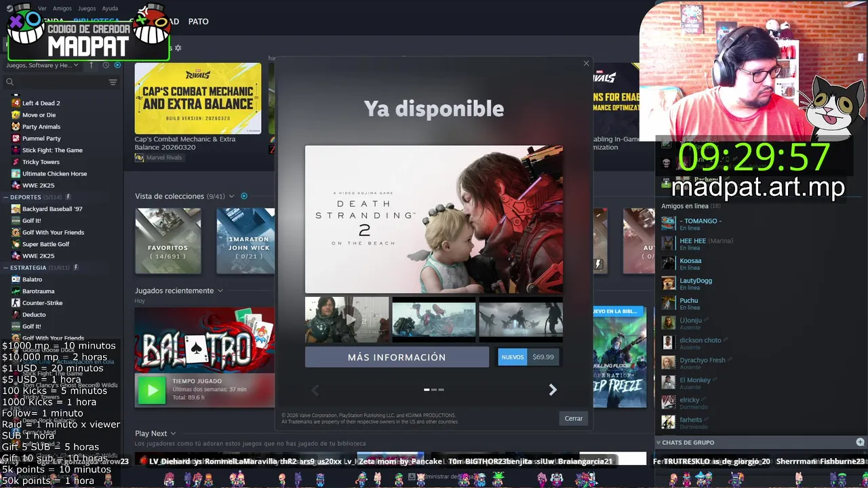Select the third pagination dot in popup
The width and height of the screenshot is (868, 488).
pyautogui.click(x=441, y=390)
